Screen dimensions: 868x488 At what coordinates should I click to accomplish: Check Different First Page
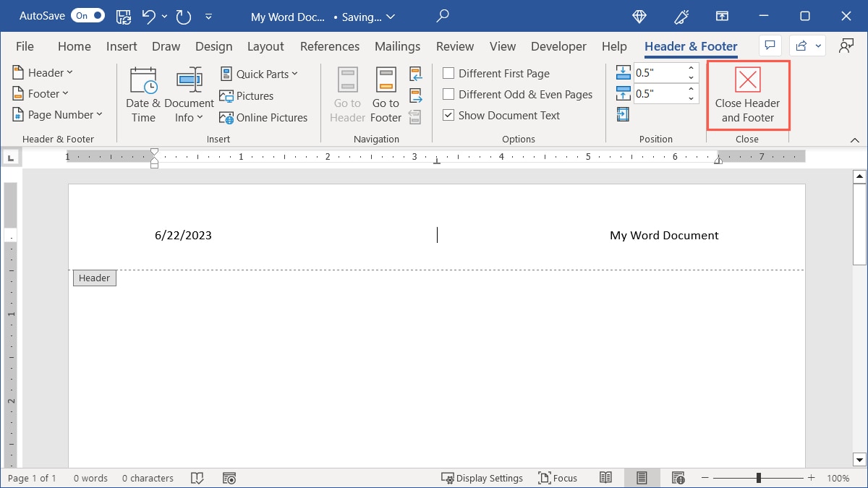click(448, 73)
